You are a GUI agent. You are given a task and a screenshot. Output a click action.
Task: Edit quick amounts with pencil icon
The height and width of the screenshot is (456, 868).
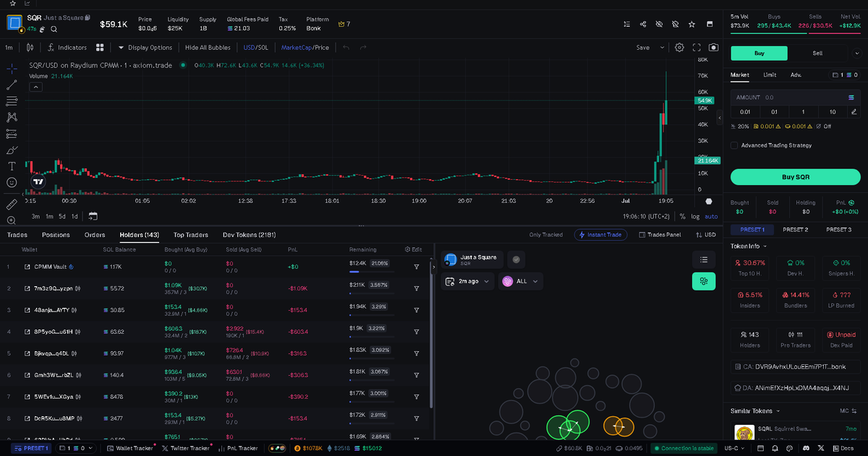[854, 112]
